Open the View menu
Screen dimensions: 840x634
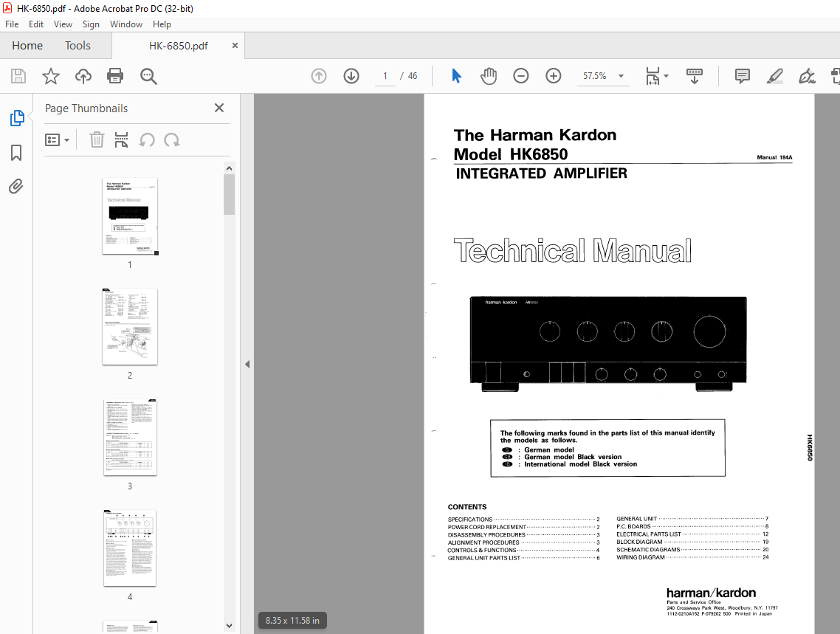point(63,24)
